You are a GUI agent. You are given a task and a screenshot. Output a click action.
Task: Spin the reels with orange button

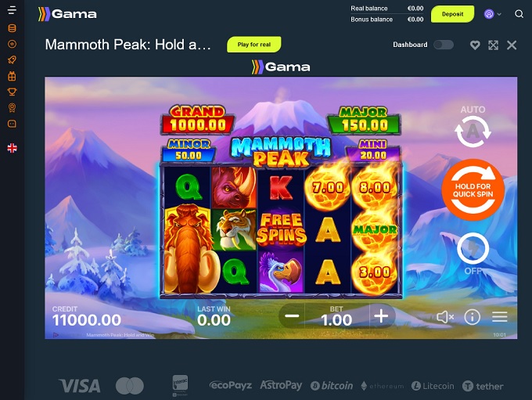473,190
